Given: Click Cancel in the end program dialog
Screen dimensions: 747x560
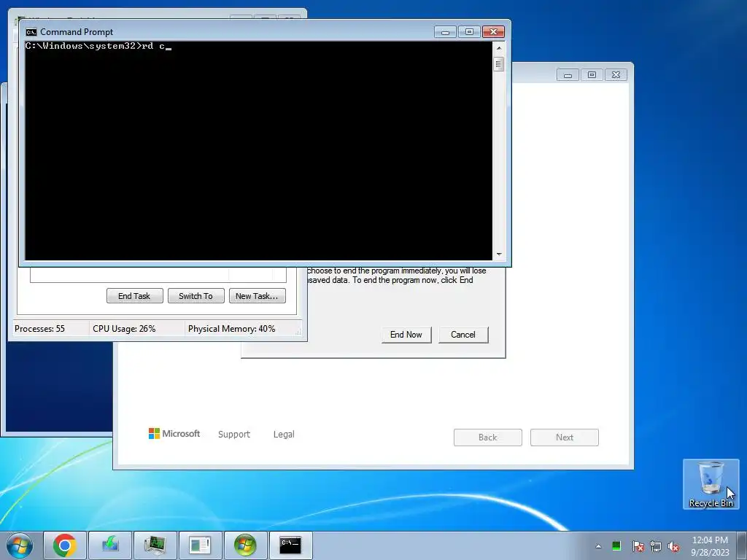Looking at the screenshot, I should click(x=463, y=335).
